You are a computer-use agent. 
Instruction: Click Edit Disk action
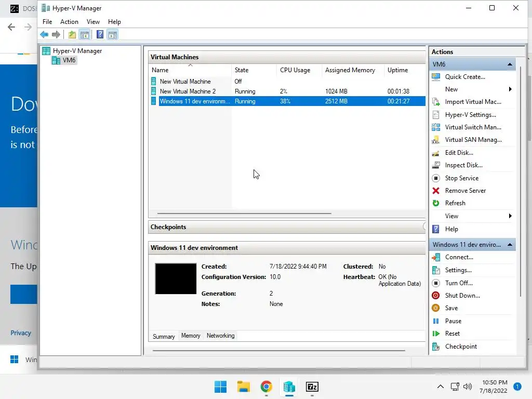459,153
